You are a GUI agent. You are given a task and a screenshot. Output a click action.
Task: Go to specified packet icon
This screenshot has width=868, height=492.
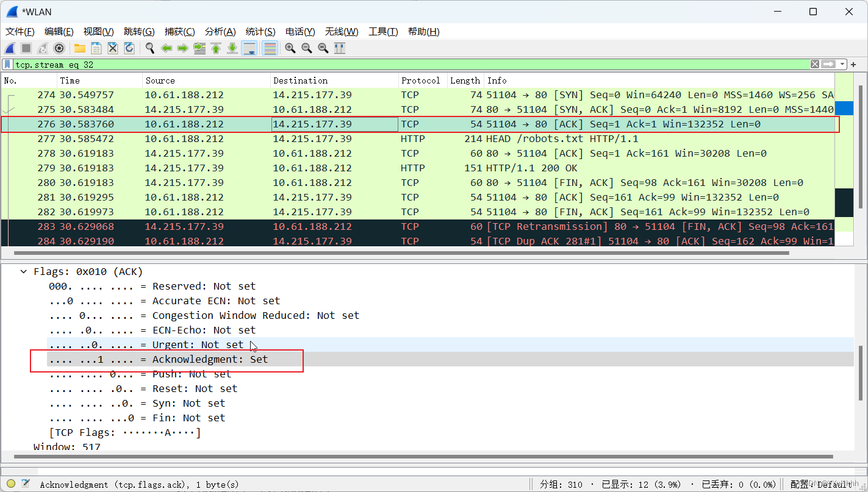[199, 48]
